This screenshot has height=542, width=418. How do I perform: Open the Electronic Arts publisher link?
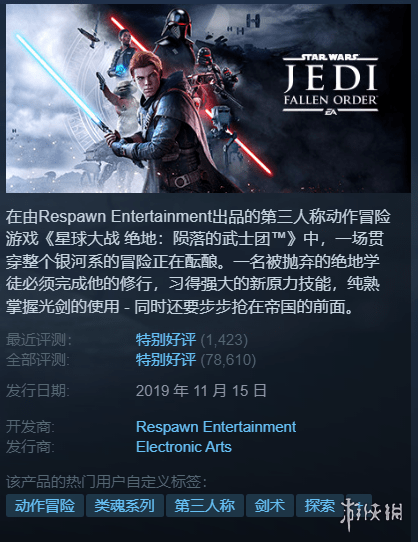coord(184,447)
